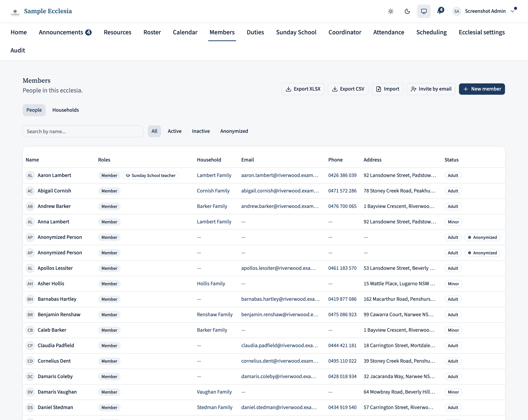This screenshot has height=420, width=528.
Task: Click Barnabas Hartley's BH avatar
Action: [x=30, y=299]
